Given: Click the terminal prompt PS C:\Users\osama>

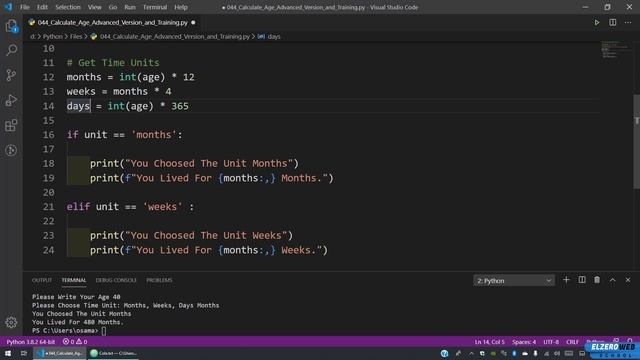Looking at the screenshot, I should [x=65, y=331].
